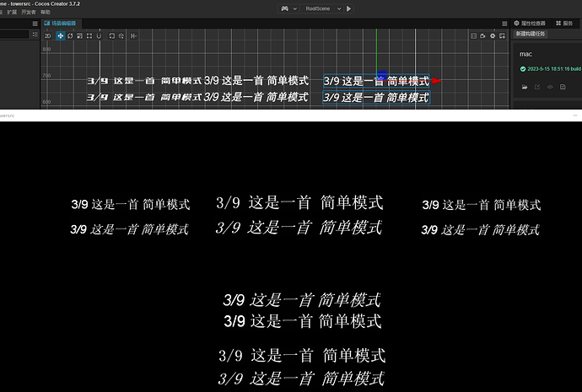The image size is (582, 392).
Task: Switch to the 场景编辑器 tab
Action: 60,24
